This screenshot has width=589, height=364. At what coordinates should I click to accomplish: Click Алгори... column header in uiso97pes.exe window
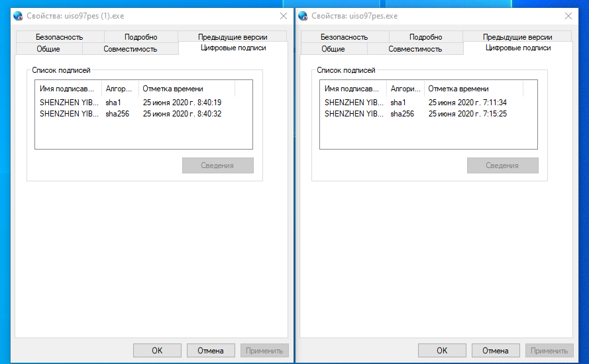405,89
